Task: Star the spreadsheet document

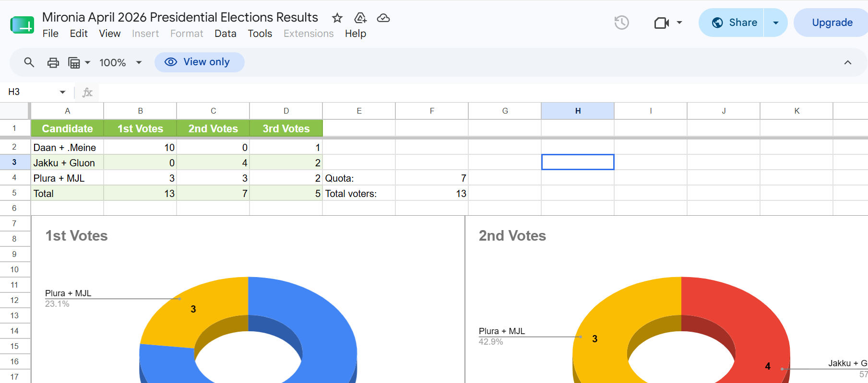Action: [x=337, y=18]
